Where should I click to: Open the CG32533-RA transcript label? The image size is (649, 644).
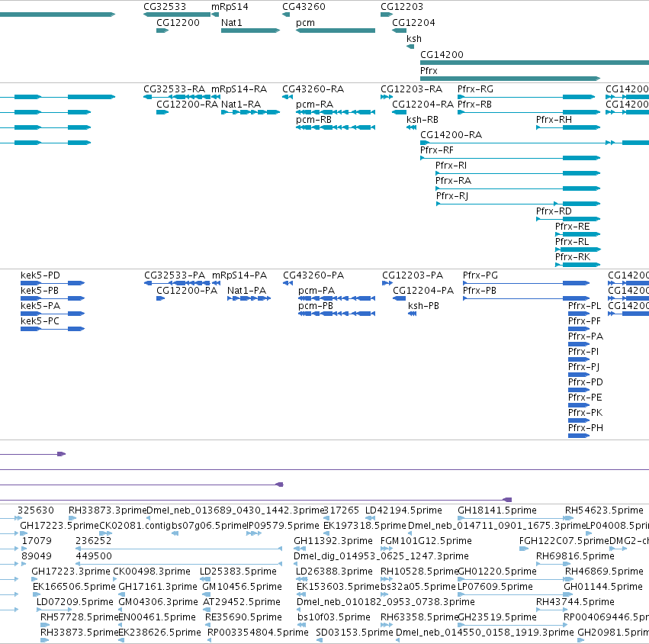coord(174,89)
